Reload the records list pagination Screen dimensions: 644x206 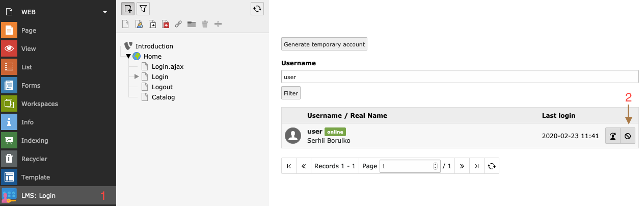click(491, 166)
